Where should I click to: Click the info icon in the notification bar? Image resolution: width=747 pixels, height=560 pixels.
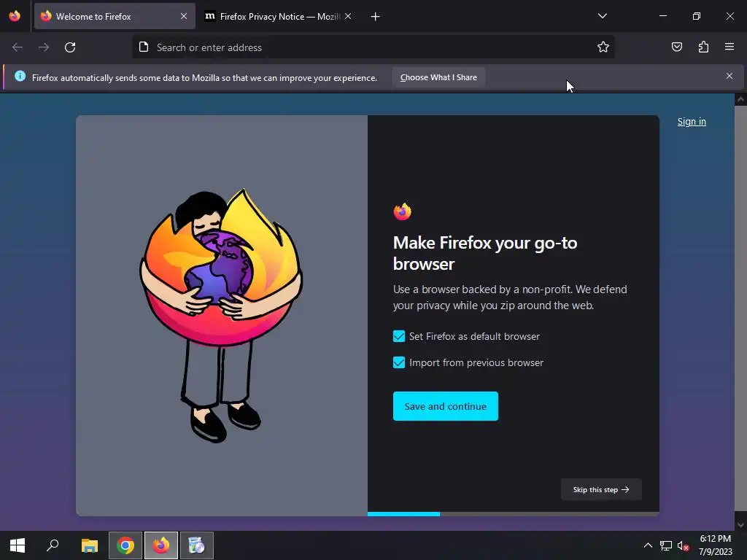pyautogui.click(x=20, y=76)
